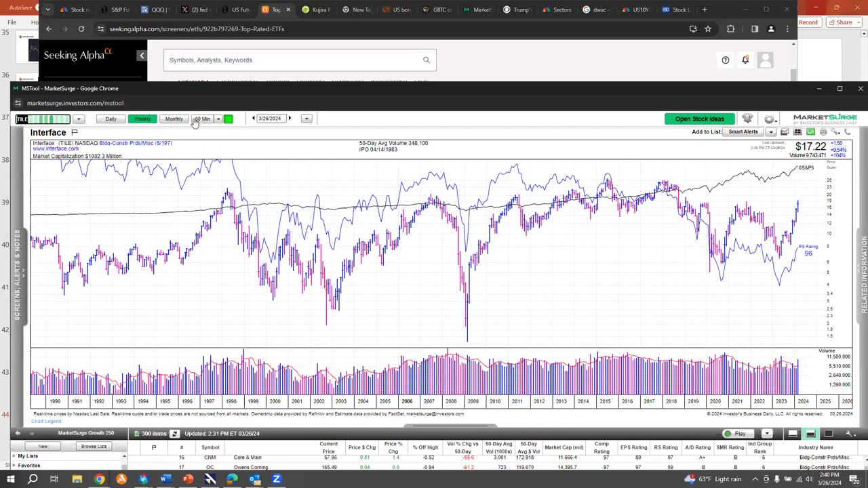The image size is (868, 488).
Task: Open PowerPoint from the Windows taskbar
Action: coord(188,479)
